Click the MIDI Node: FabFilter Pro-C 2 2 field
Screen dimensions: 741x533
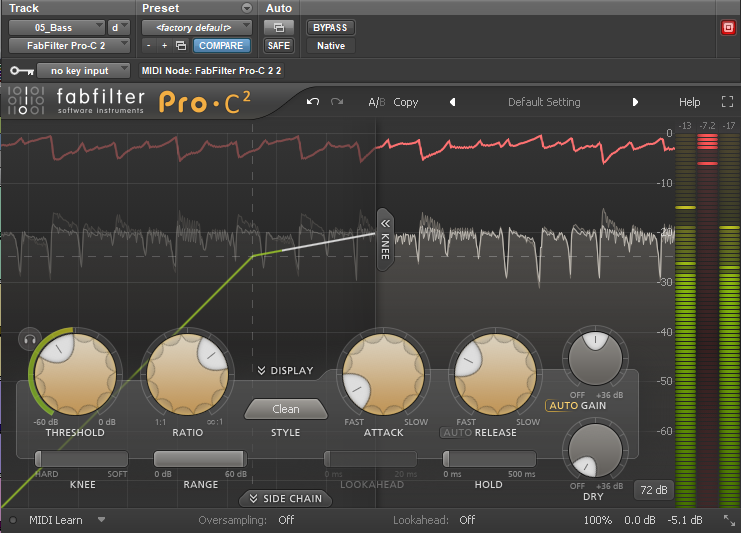211,70
